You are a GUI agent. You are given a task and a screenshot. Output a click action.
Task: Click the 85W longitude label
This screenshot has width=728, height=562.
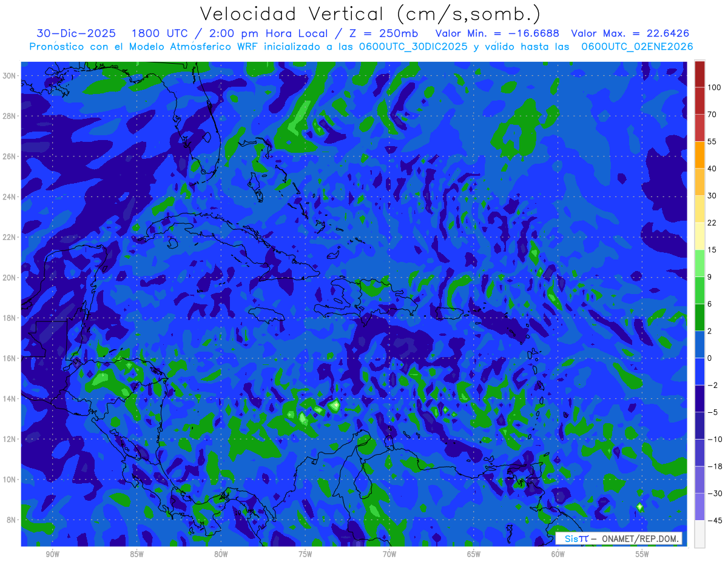pyautogui.click(x=136, y=554)
